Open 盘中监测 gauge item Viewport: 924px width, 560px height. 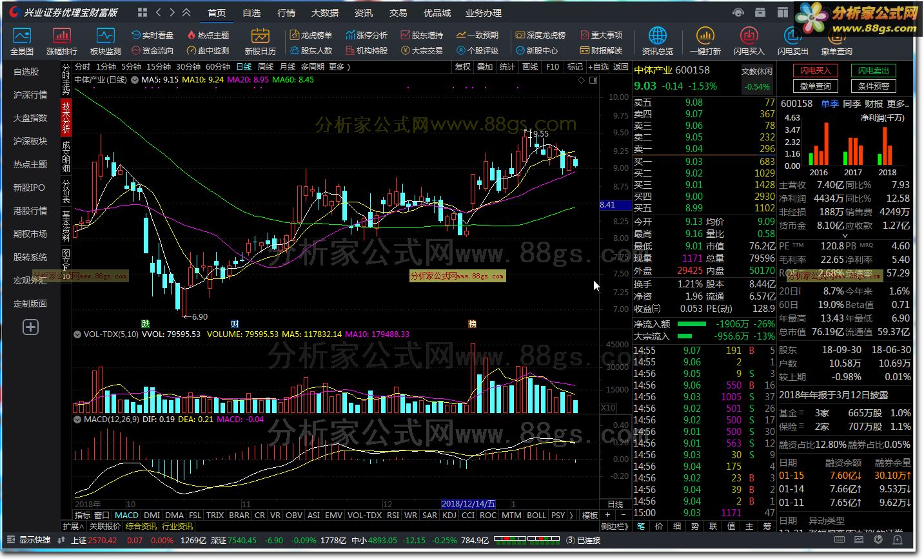[208, 50]
